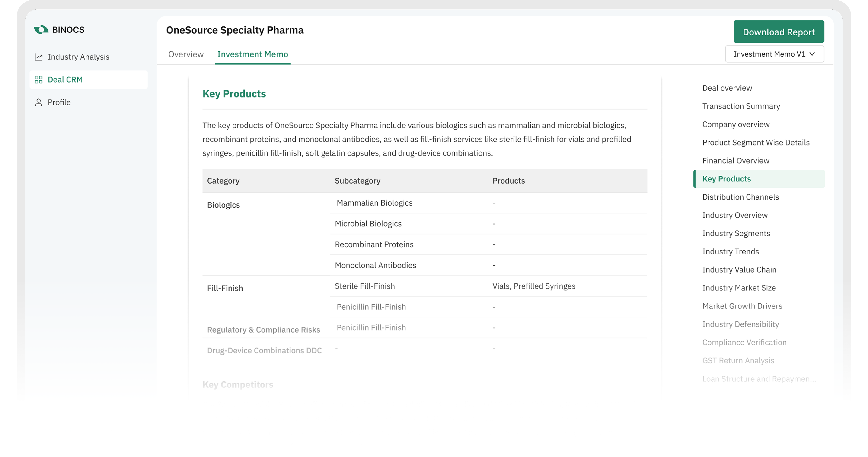Click the Category column header
868x457 pixels.
tap(223, 181)
